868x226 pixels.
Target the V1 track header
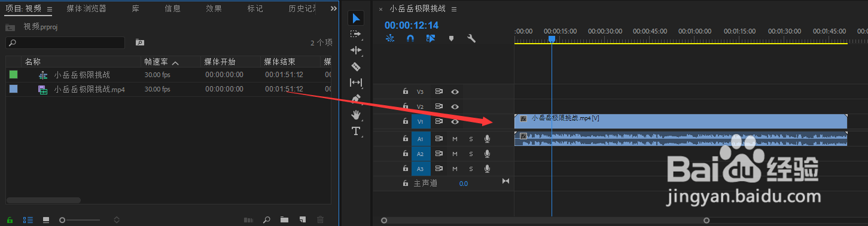point(421,121)
